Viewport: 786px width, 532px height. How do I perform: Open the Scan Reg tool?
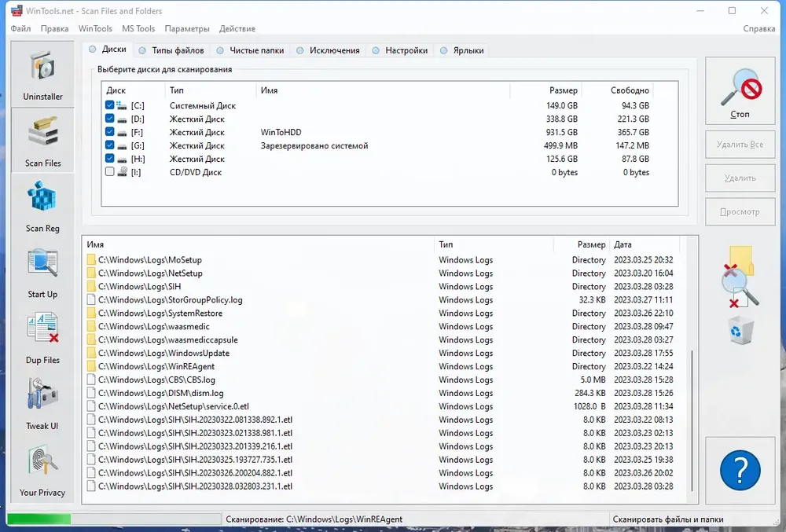click(42, 206)
